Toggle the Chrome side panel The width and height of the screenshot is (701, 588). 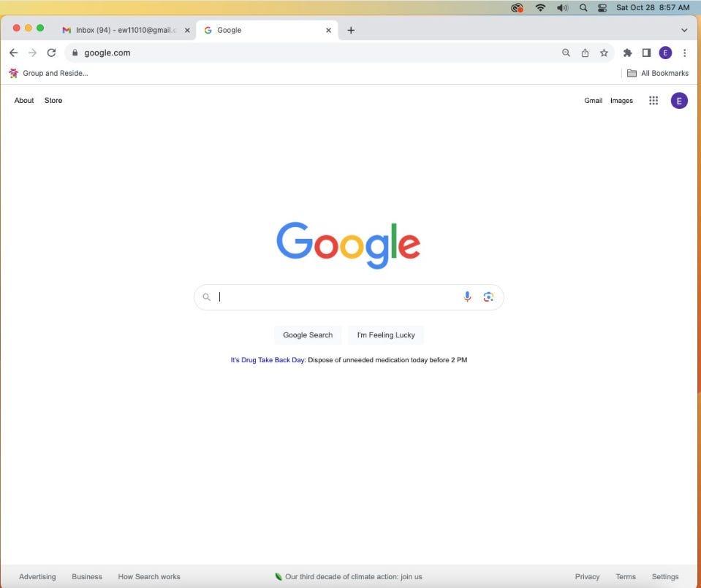tap(646, 53)
